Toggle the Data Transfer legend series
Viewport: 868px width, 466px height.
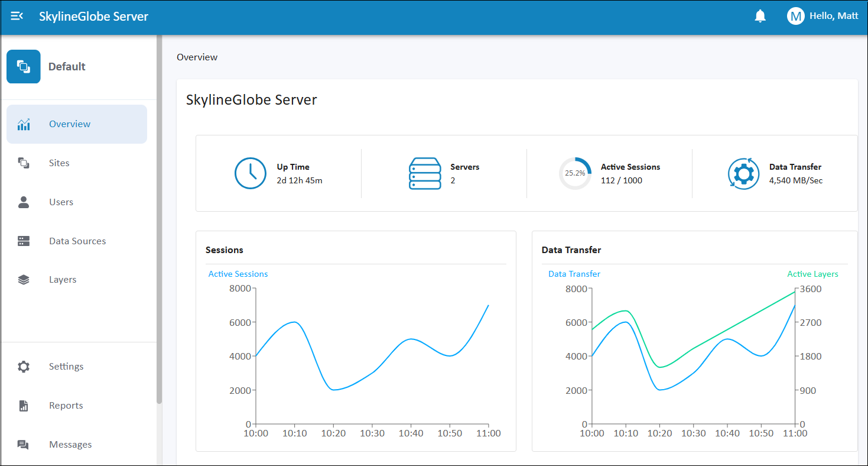[574, 274]
